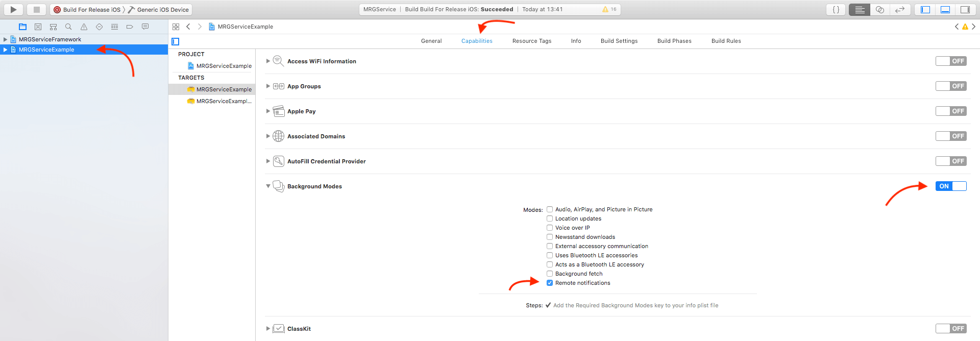Open the Project navigator folder icon
The width and height of the screenshot is (980, 341).
coord(22,27)
